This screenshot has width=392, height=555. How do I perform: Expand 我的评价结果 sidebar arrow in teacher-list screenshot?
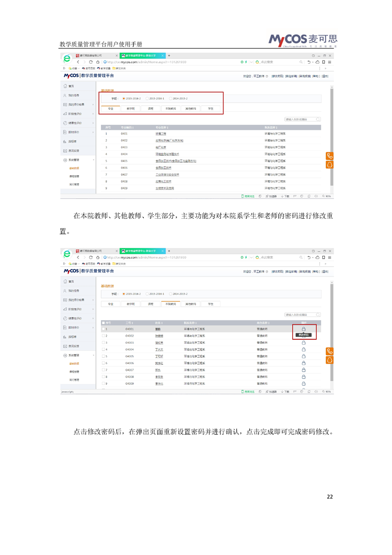[x=93, y=300]
